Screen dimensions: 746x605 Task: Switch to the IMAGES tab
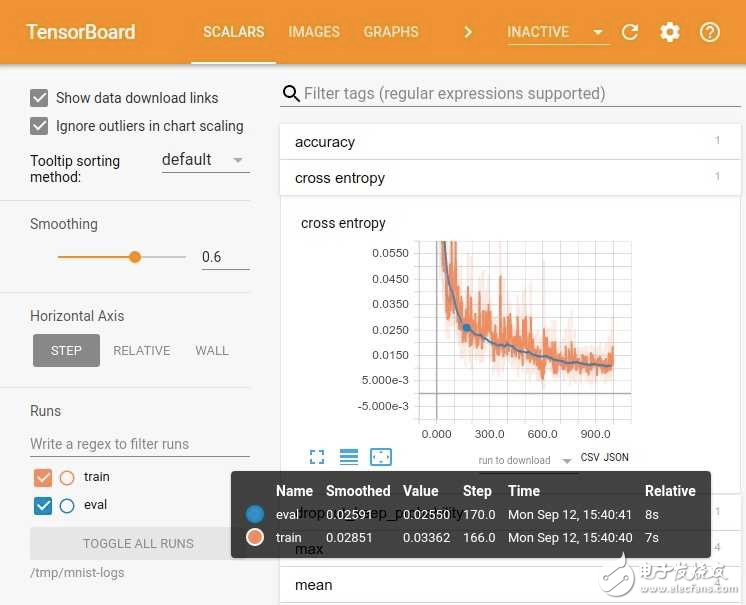pyautogui.click(x=314, y=32)
